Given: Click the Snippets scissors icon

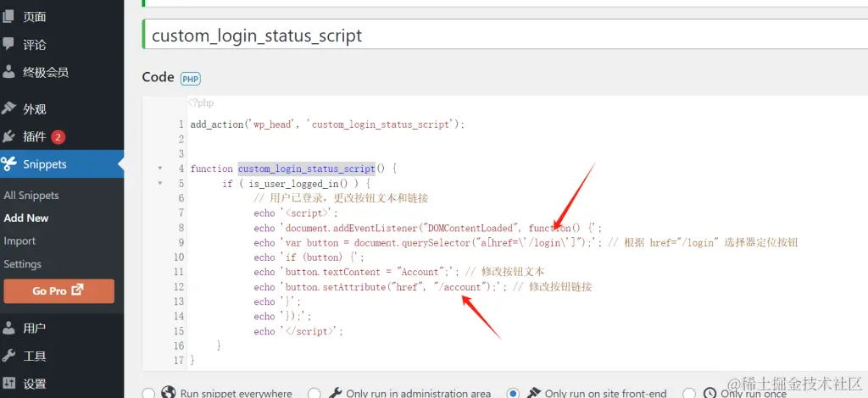Looking at the screenshot, I should 8,163.
